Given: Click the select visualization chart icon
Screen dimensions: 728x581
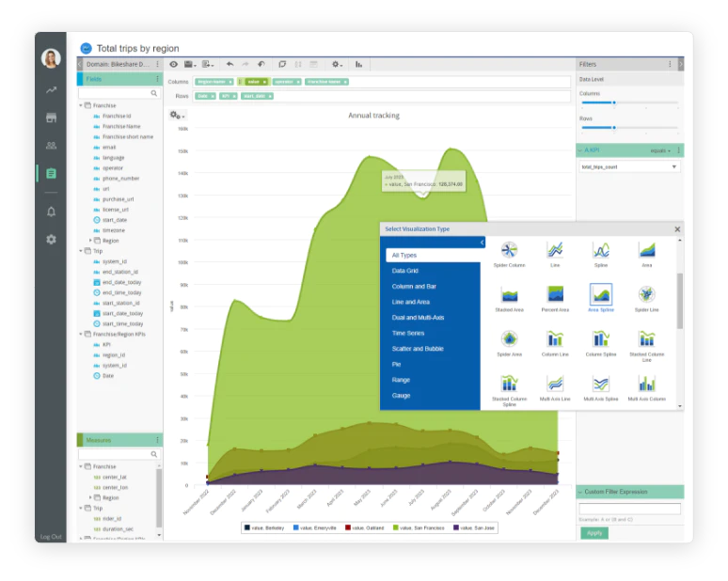Looking at the screenshot, I should [359, 65].
